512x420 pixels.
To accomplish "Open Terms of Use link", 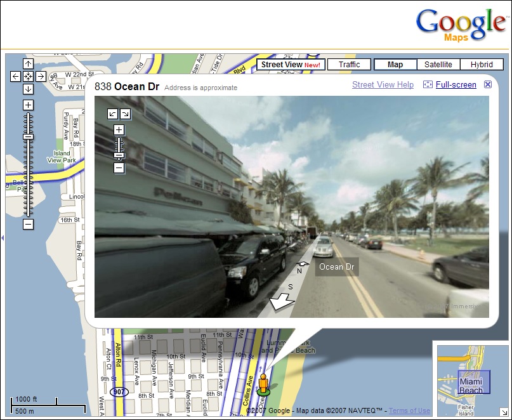I will click(x=409, y=410).
